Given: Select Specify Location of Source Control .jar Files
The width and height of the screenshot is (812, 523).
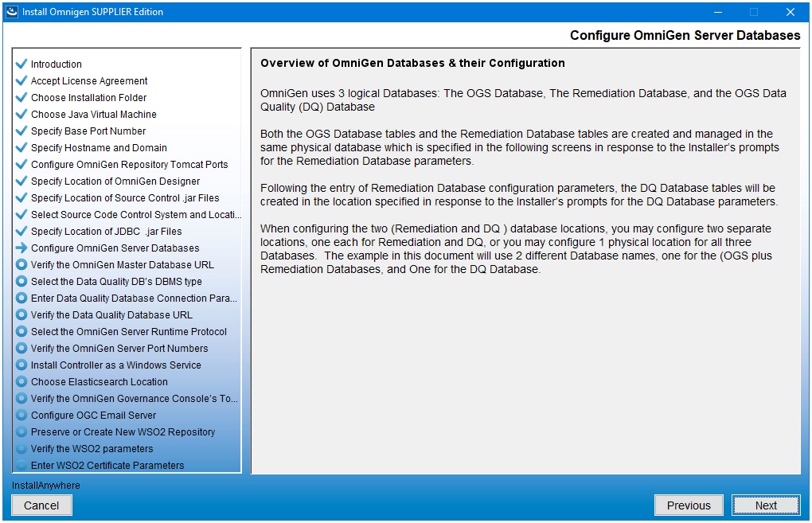Looking at the screenshot, I should coord(125,197).
